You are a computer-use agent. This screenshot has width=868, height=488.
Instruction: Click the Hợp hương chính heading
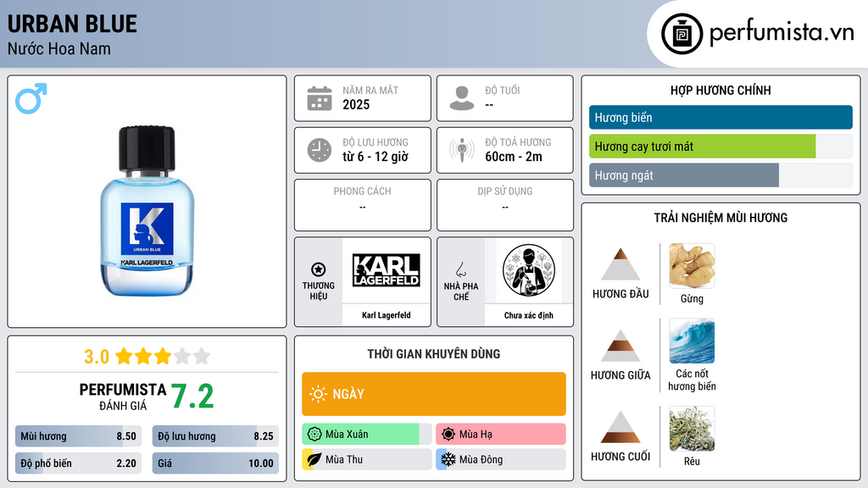(x=721, y=90)
